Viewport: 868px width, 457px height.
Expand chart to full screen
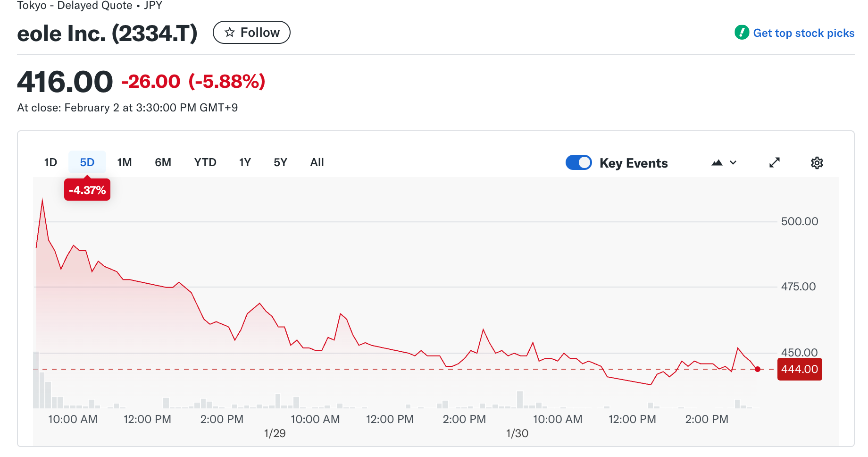point(774,163)
